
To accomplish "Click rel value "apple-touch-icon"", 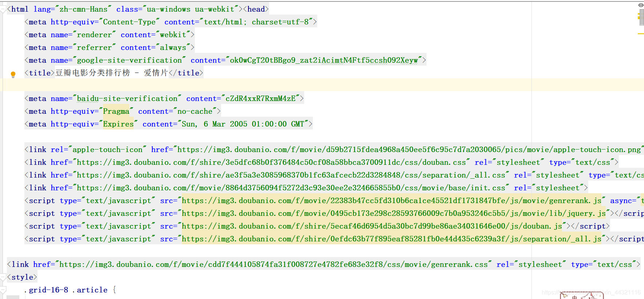I will coord(107,149).
